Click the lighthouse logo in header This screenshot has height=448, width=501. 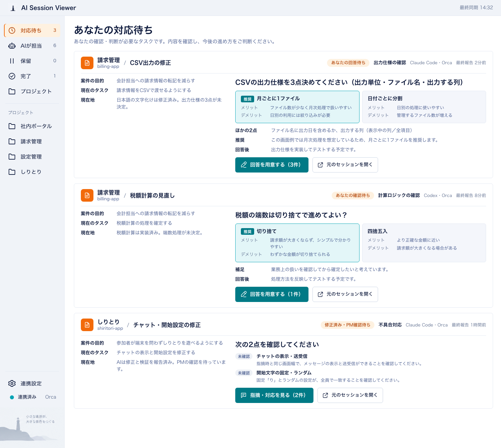(13, 8)
